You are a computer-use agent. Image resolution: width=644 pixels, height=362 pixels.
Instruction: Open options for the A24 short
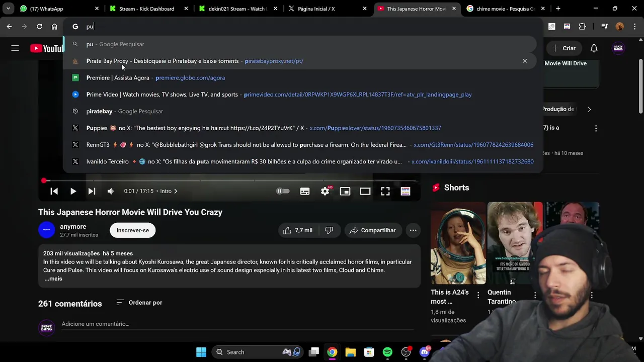tap(478, 295)
